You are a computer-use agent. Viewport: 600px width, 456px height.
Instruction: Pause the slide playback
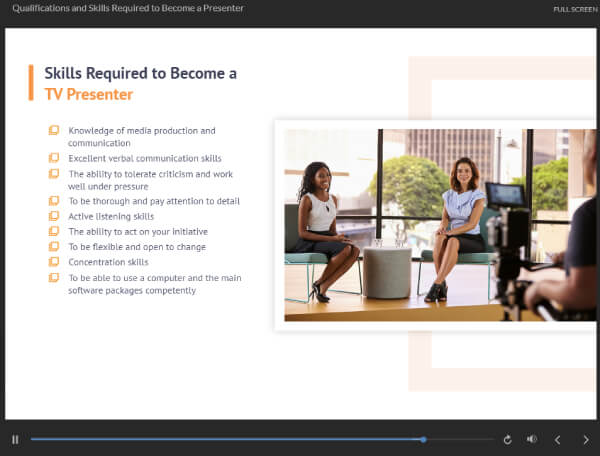(15, 440)
